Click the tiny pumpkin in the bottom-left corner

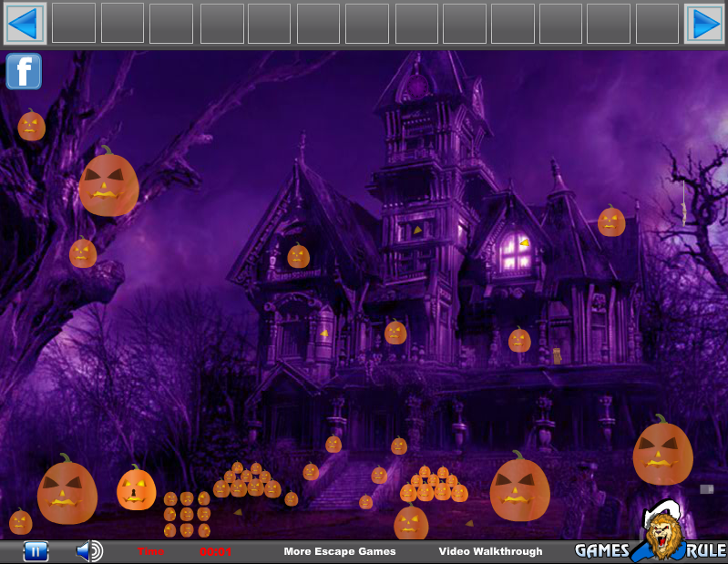point(20,521)
